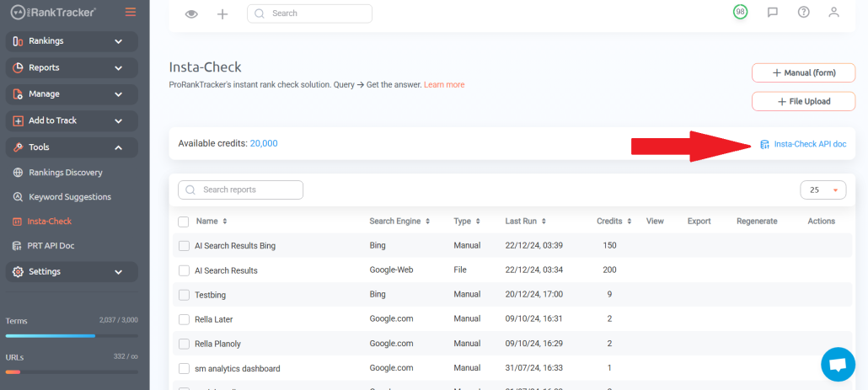Viewport: 868px width, 390px height.
Task: Click the eye icon in top bar
Action: tap(191, 13)
